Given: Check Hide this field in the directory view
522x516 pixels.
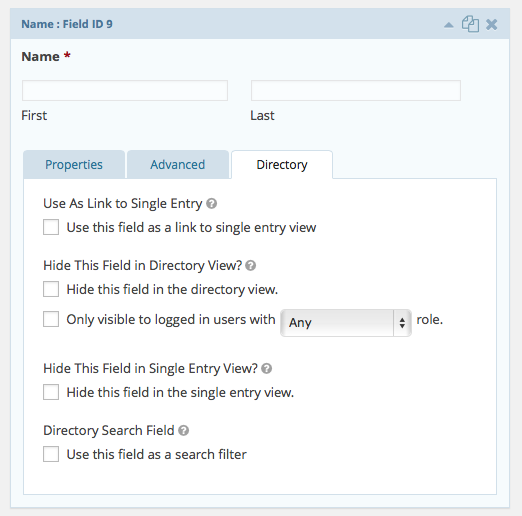Looking at the screenshot, I should 51,289.
